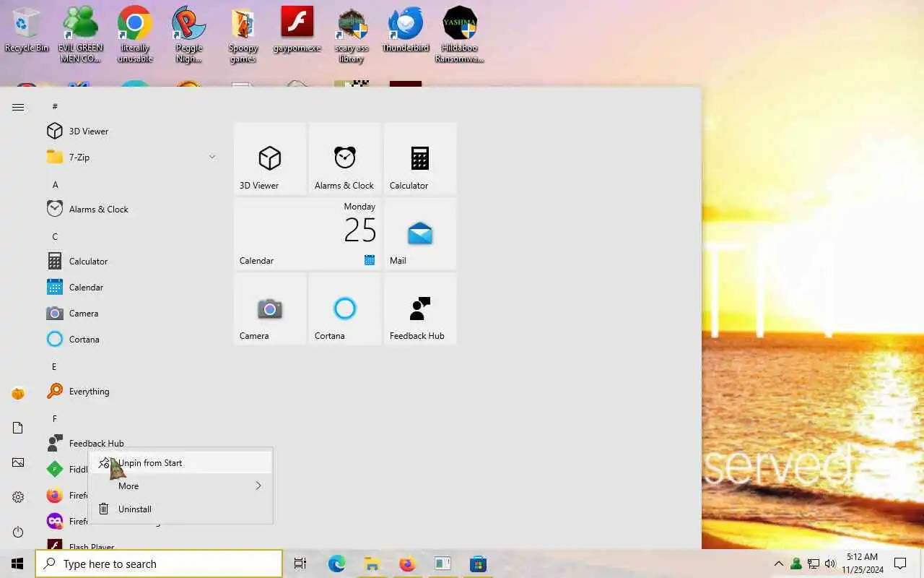
Task: Open Everything from the app list
Action: click(131, 391)
